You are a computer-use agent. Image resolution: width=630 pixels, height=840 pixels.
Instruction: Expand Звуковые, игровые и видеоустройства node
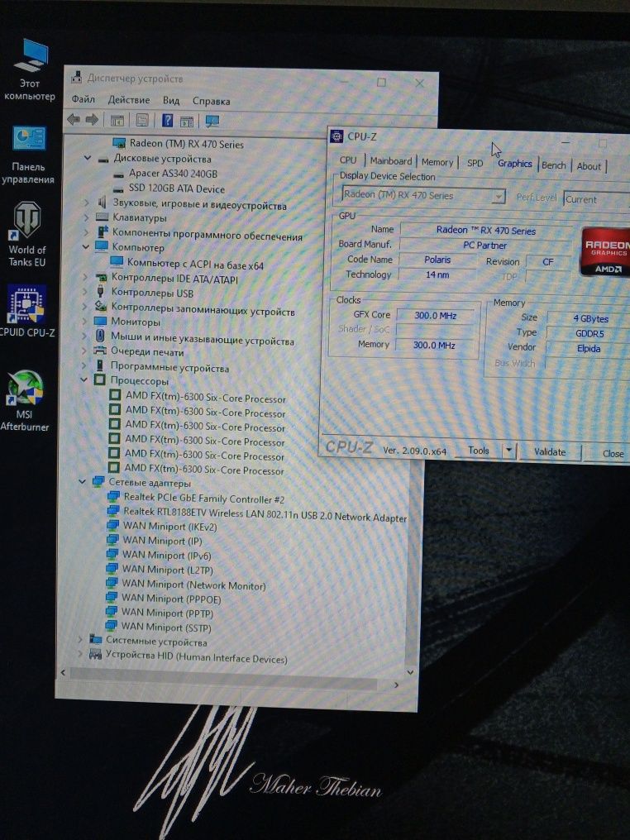click(86, 203)
